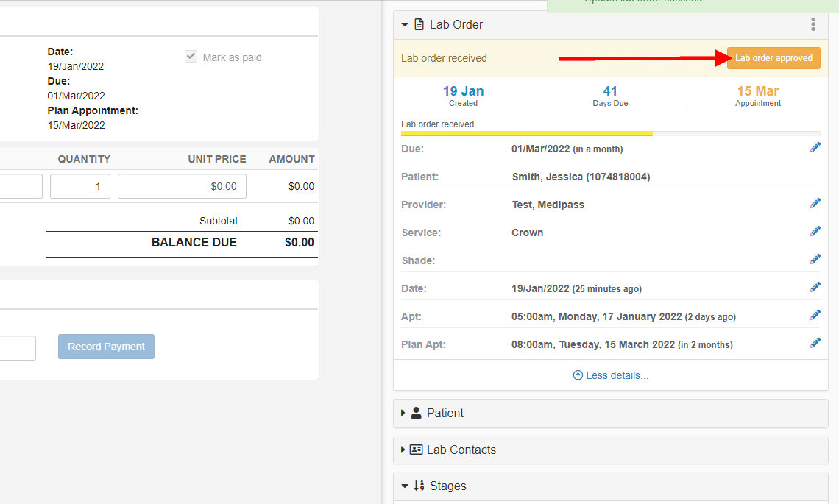The image size is (839, 504).
Task: Toggle the Mark as paid checkbox
Action: click(191, 57)
